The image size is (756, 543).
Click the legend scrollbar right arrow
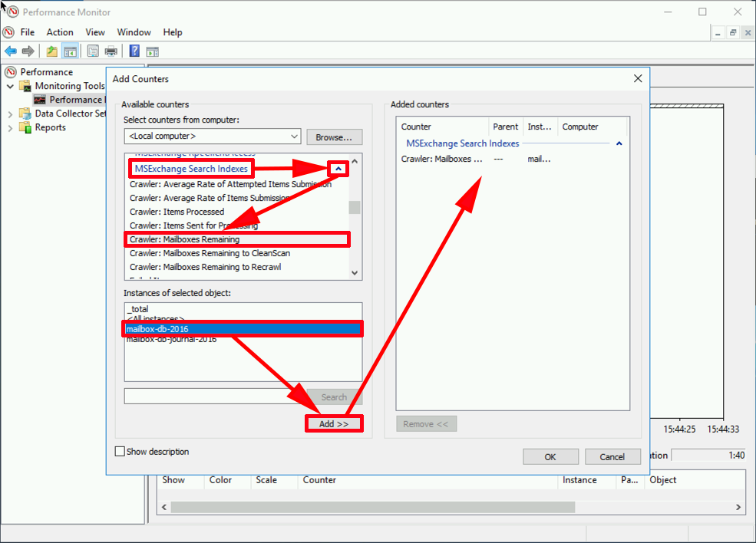tap(738, 507)
